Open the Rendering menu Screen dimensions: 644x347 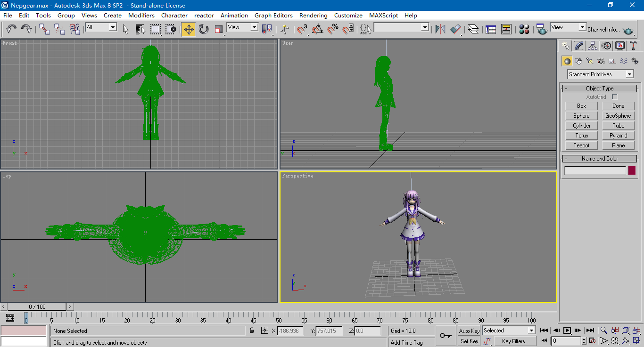tap(313, 15)
